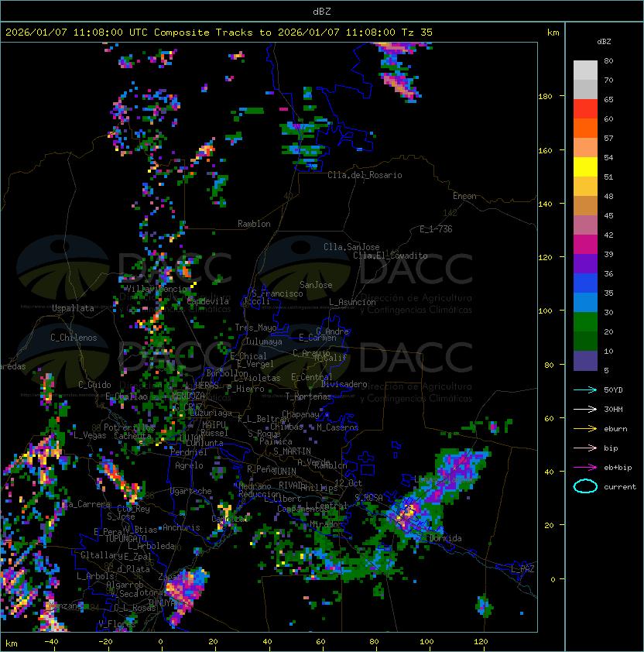Click the 'E_1-736' label
Image resolution: width=644 pixels, height=652 pixels.
tap(436, 229)
